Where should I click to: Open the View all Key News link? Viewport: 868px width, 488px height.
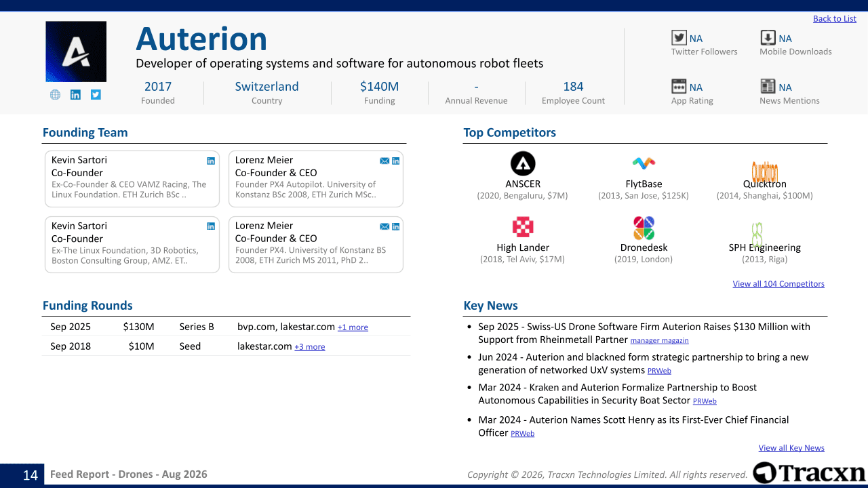(x=791, y=448)
